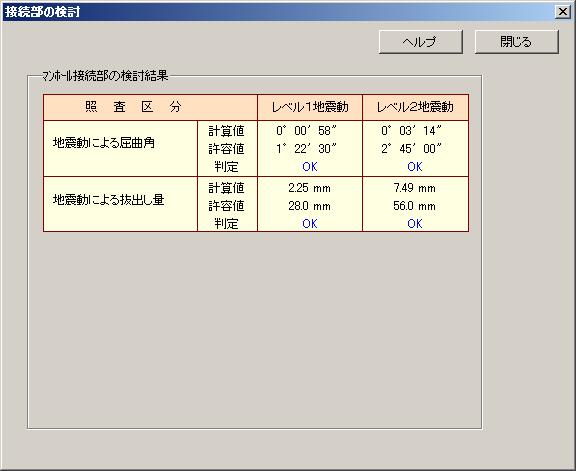Click the レベル1地震動 column header
Screen dimensions: 576x471
(310, 107)
